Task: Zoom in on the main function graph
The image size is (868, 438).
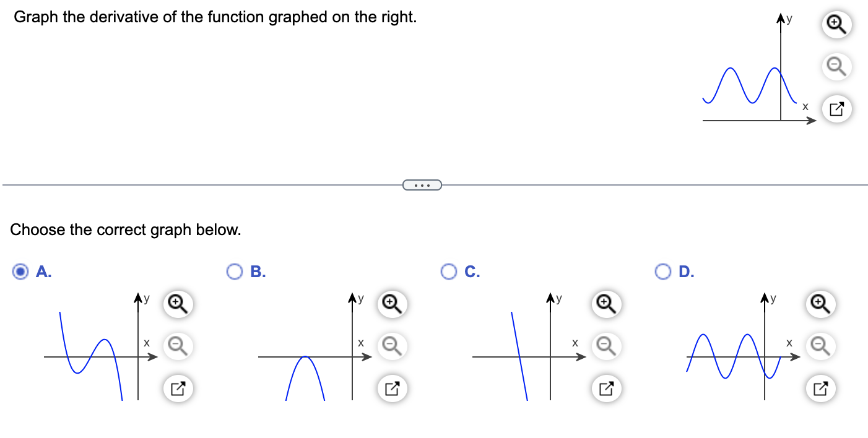Action: point(836,25)
